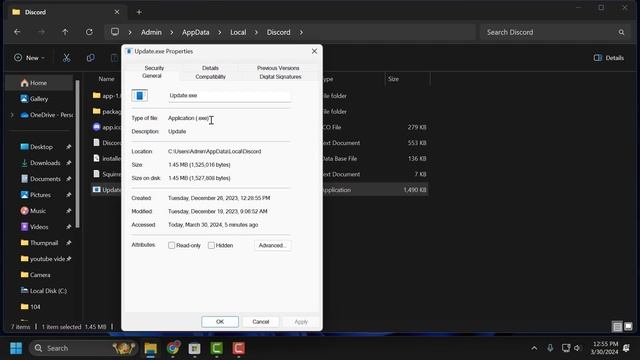640x360 pixels.
Task: Refresh the Discord folder view
Action: [x=89, y=32]
